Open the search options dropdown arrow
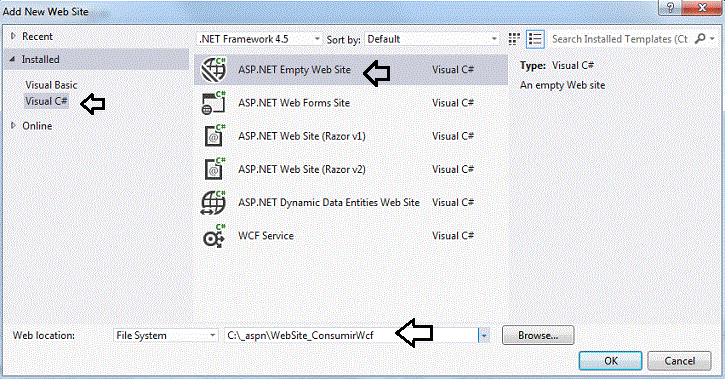Image resolution: width=725 pixels, height=379 pixels. (x=713, y=39)
